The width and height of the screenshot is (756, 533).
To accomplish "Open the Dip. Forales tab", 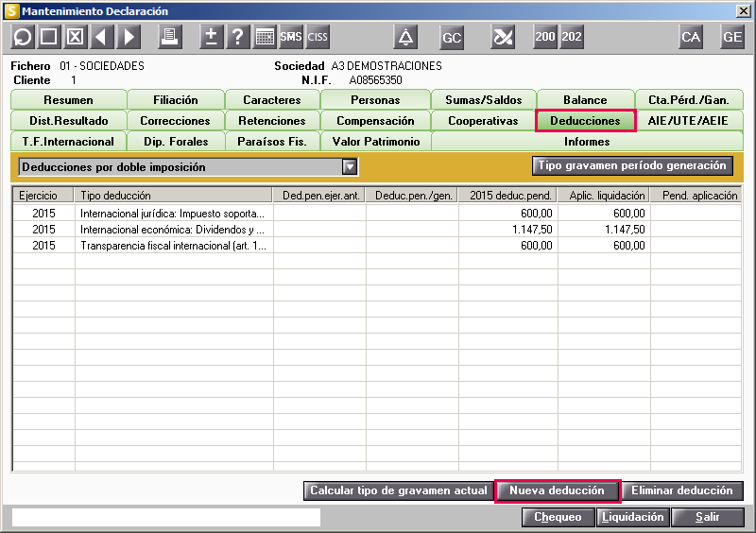I will click(176, 142).
